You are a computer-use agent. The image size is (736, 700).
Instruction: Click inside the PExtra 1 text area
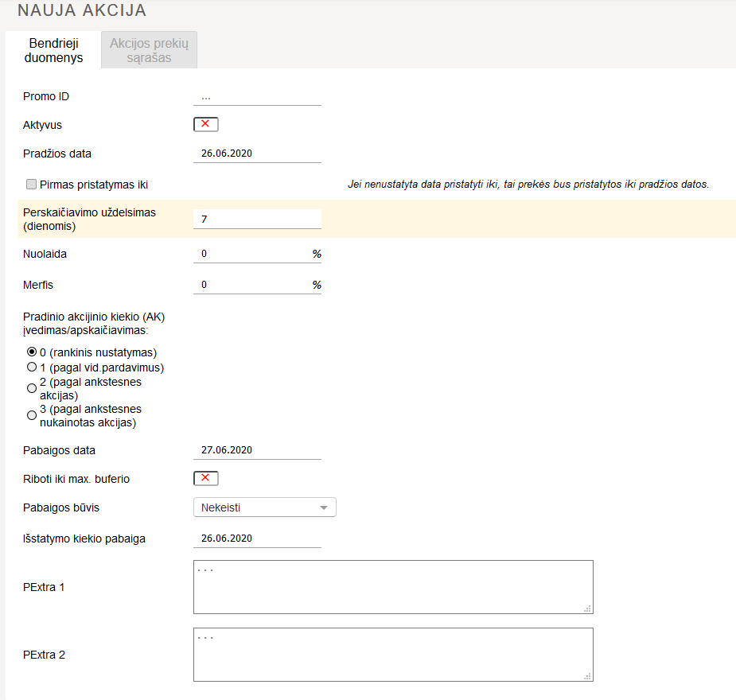(x=392, y=587)
